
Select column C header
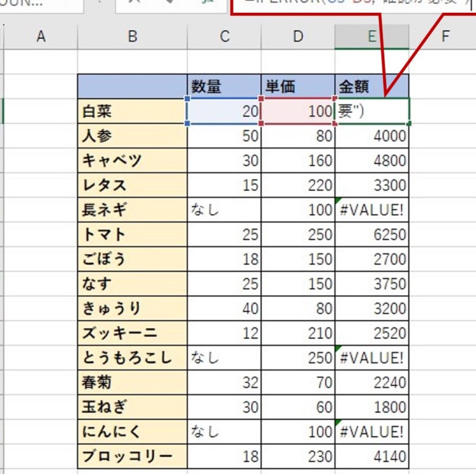point(224,37)
